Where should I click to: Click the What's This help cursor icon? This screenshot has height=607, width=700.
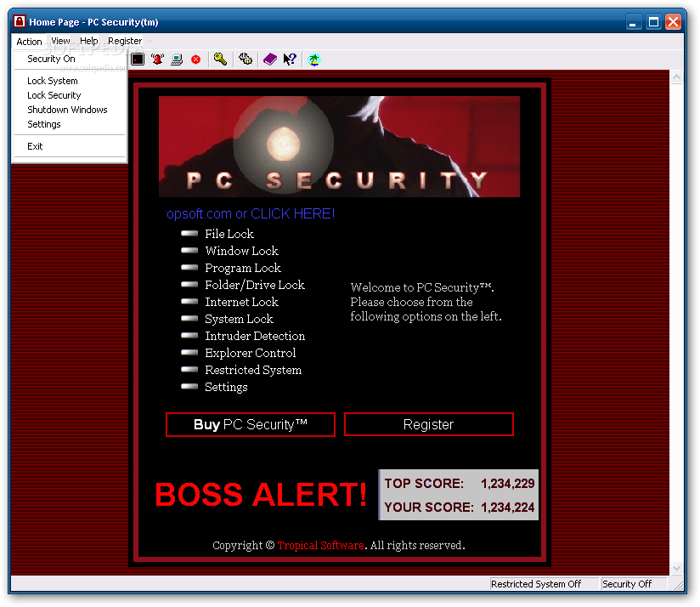pos(290,59)
